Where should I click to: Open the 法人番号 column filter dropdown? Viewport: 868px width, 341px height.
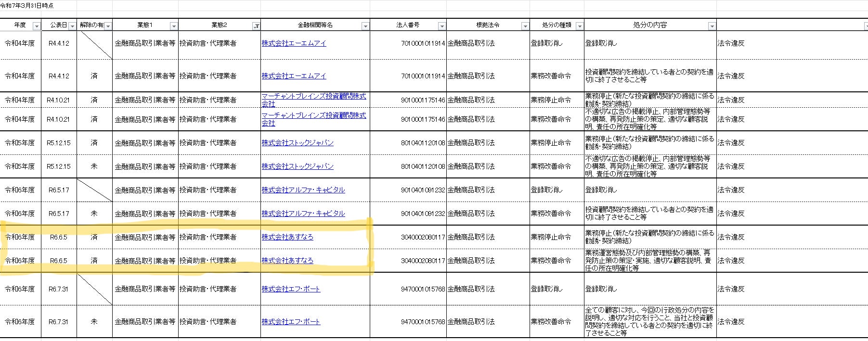click(442, 26)
